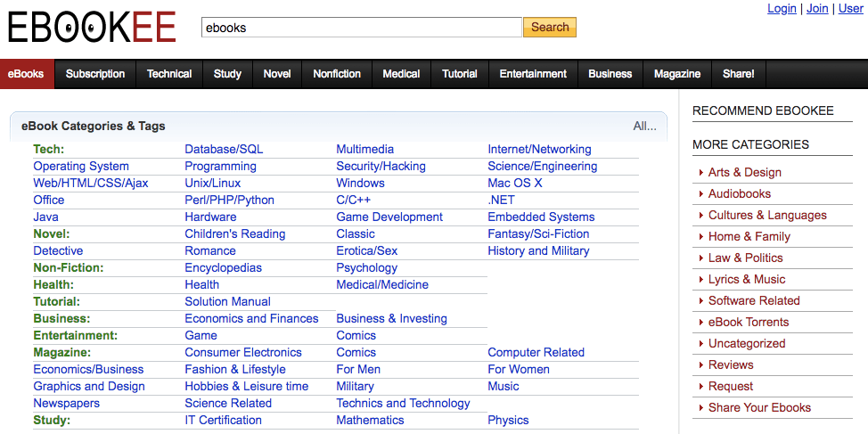
Task: Open the Subscription nav tab
Action: [x=95, y=74]
